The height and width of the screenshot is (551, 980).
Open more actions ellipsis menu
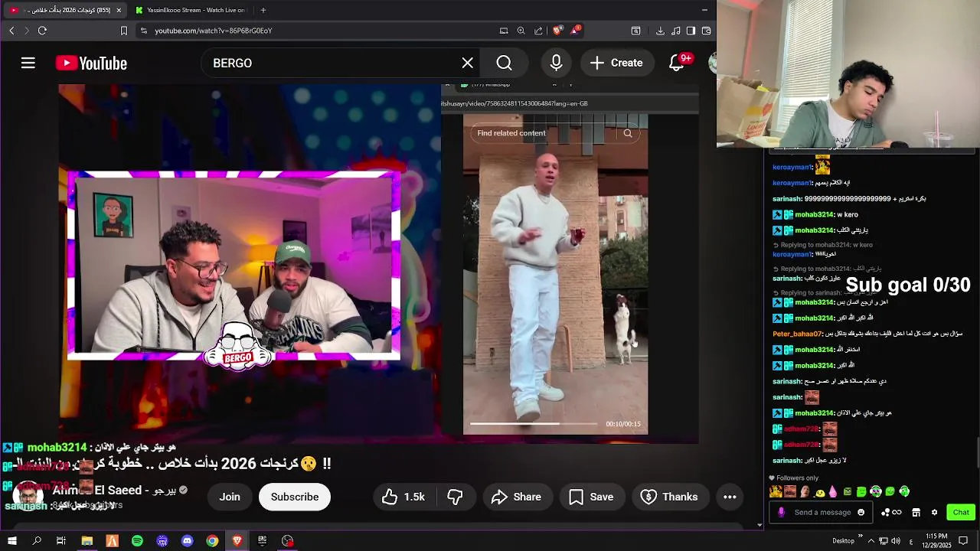(x=730, y=497)
